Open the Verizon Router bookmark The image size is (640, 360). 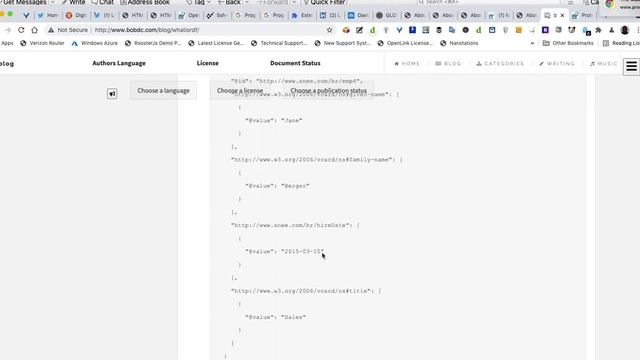point(42,43)
